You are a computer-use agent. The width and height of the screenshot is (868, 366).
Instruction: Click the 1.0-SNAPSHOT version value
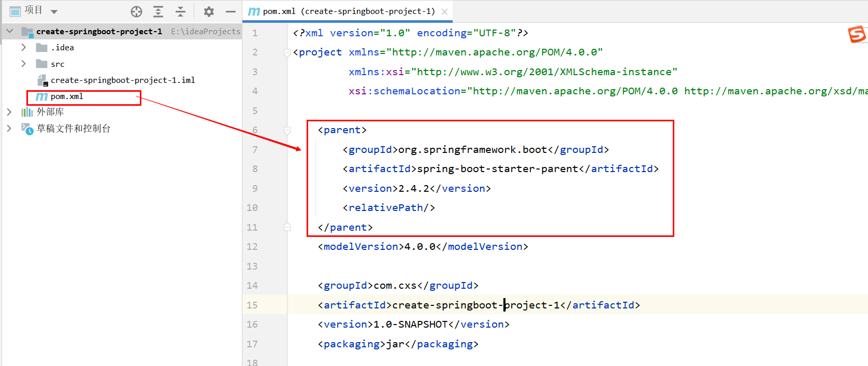click(411, 325)
